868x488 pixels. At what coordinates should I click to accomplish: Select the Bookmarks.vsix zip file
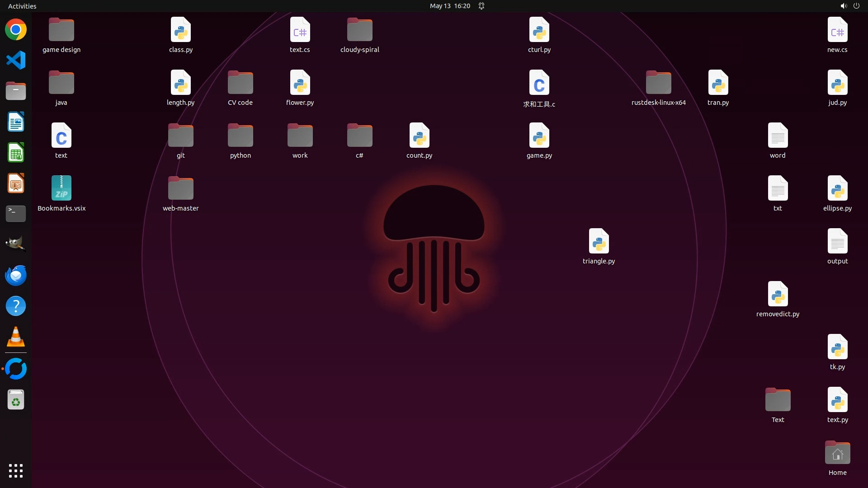(x=61, y=189)
